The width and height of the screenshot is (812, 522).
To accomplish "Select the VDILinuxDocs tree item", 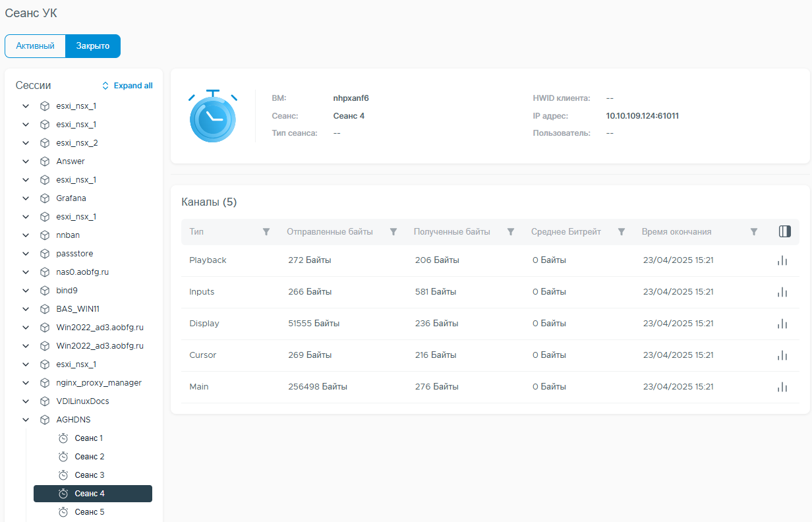I will [x=83, y=401].
